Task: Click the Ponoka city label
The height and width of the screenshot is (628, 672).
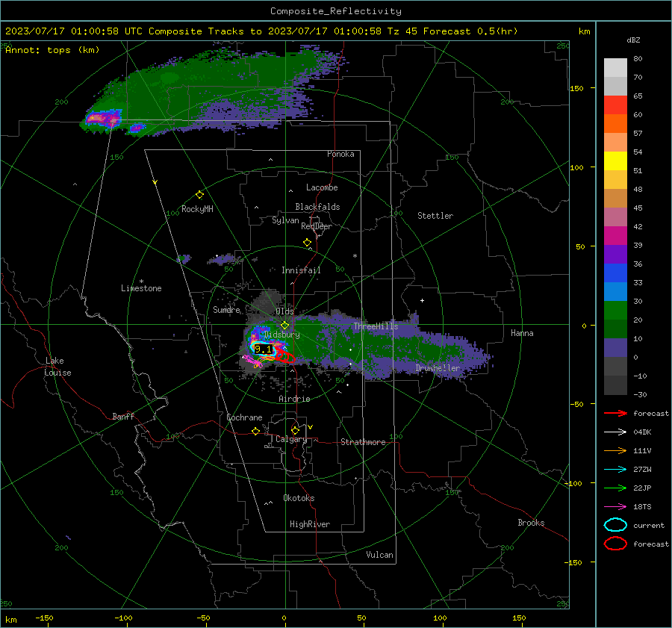Action: pos(340,154)
